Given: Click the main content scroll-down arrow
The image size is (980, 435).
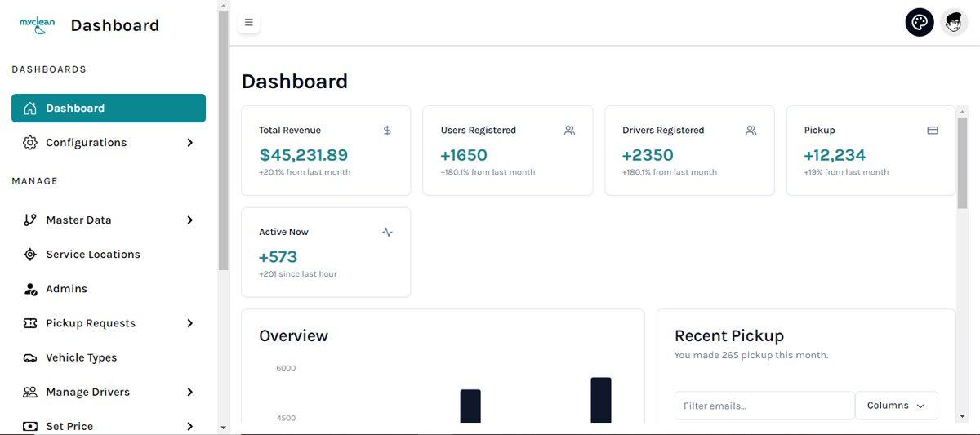Looking at the screenshot, I should tap(962, 415).
